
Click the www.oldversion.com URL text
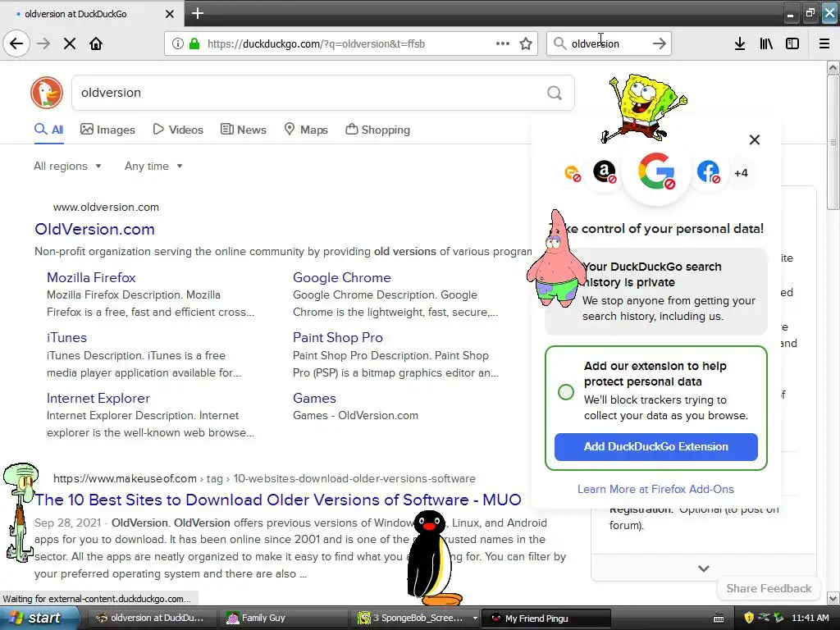tap(106, 207)
